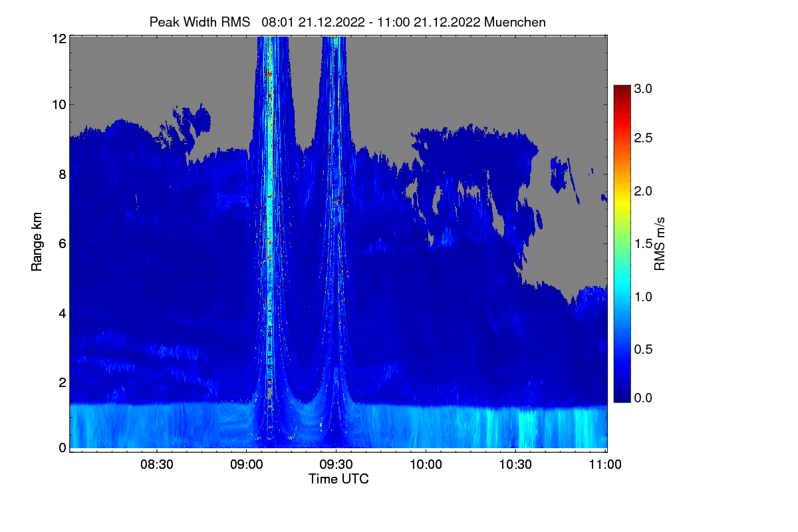Click the light-blue boundary layer band below 1.3 km

click(x=338, y=426)
